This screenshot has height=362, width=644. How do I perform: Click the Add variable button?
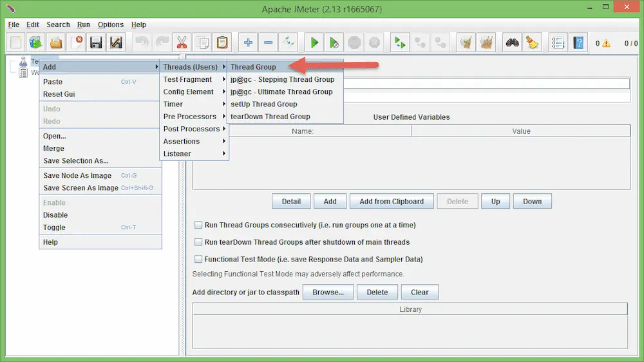coord(330,202)
